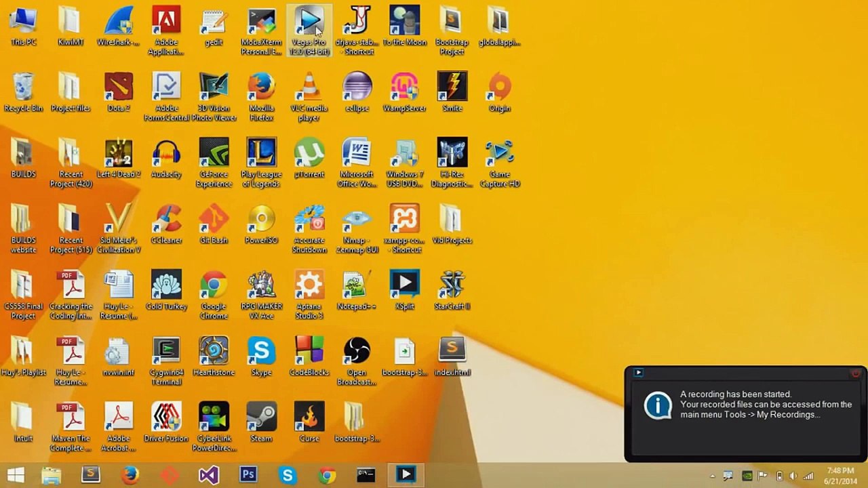Viewport: 868px width, 488px height.
Task: Open StarCraft II desktop shortcut
Action: (x=452, y=290)
